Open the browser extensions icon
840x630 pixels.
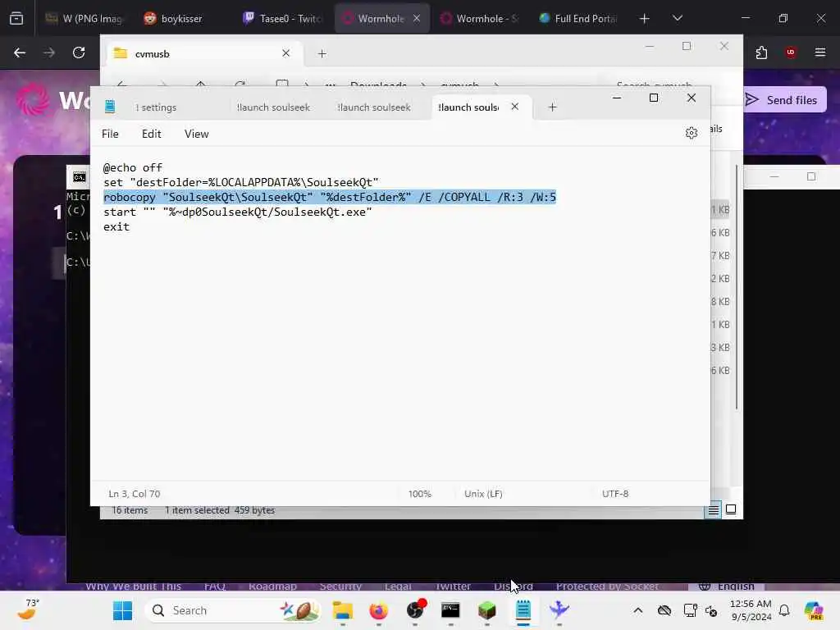[x=761, y=52]
